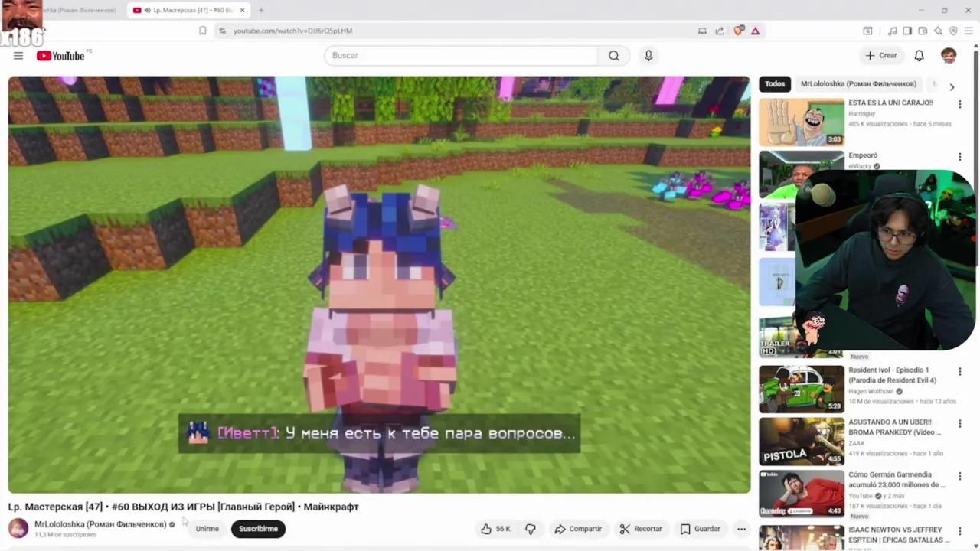
Task: Open Brave Rewards triangle icon
Action: pos(756,31)
